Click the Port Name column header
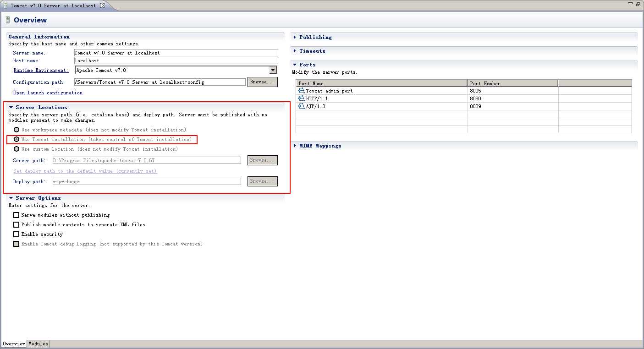Image resolution: width=644 pixels, height=349 pixels. coord(382,83)
